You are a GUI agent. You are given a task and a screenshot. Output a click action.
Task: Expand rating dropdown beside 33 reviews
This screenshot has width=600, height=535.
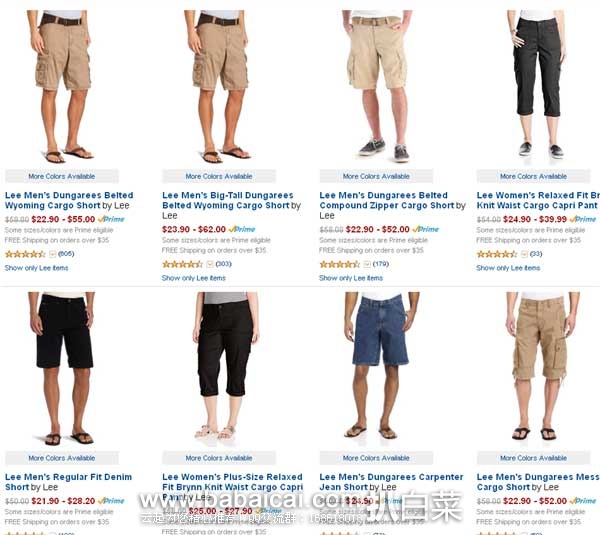pyautogui.click(x=525, y=254)
